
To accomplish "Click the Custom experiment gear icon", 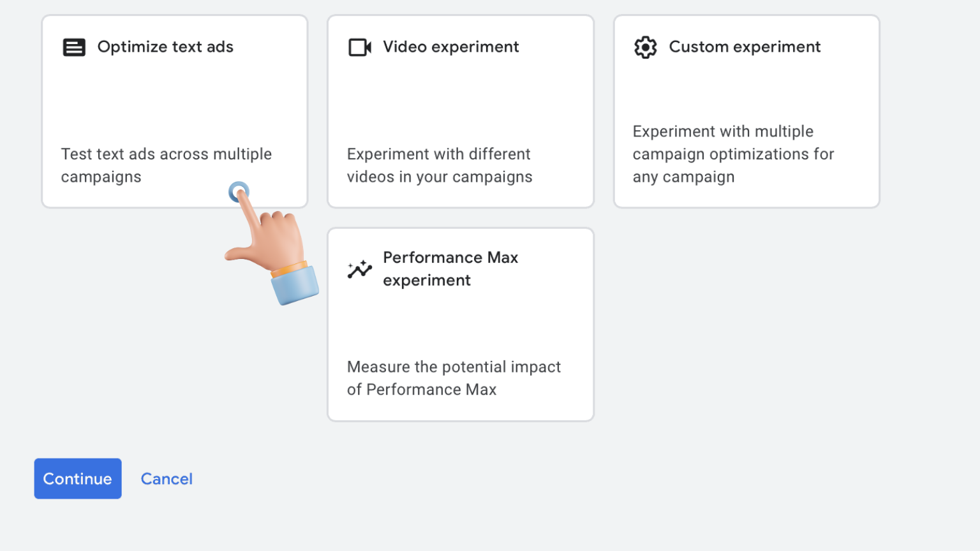I will click(x=646, y=47).
